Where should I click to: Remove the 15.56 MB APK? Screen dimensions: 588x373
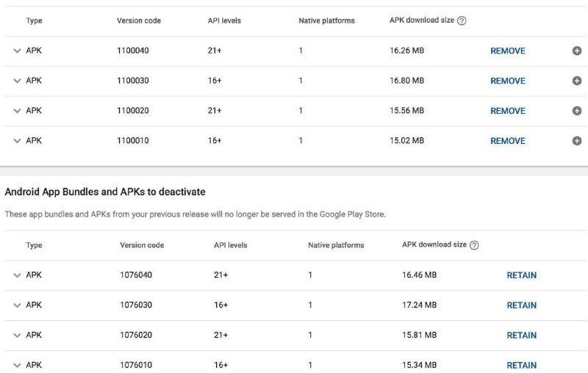click(508, 111)
